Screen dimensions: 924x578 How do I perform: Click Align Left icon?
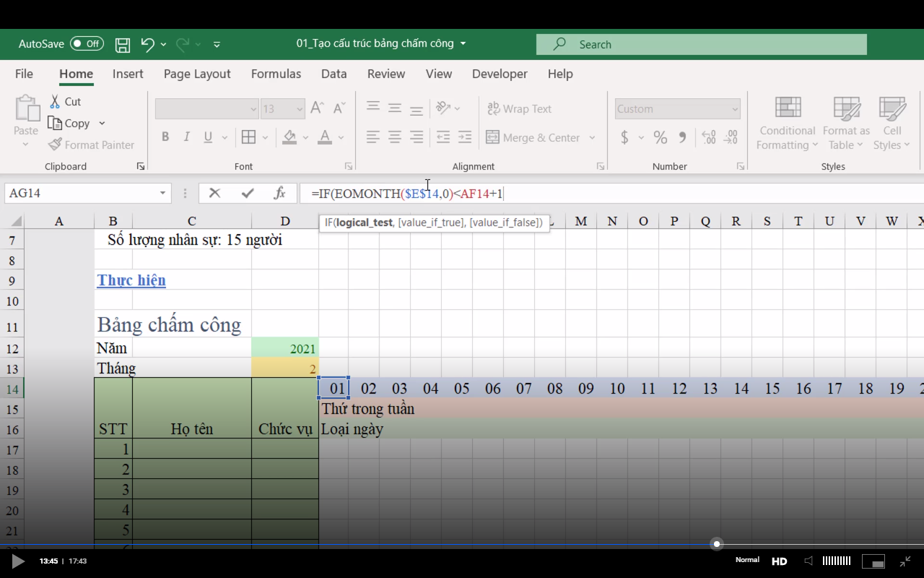coord(373,137)
